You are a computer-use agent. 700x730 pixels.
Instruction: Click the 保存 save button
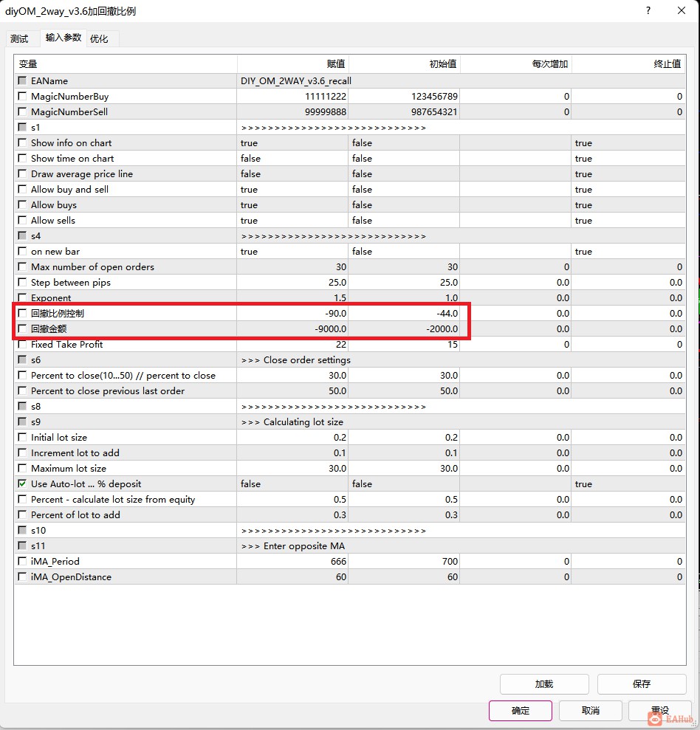(x=642, y=684)
